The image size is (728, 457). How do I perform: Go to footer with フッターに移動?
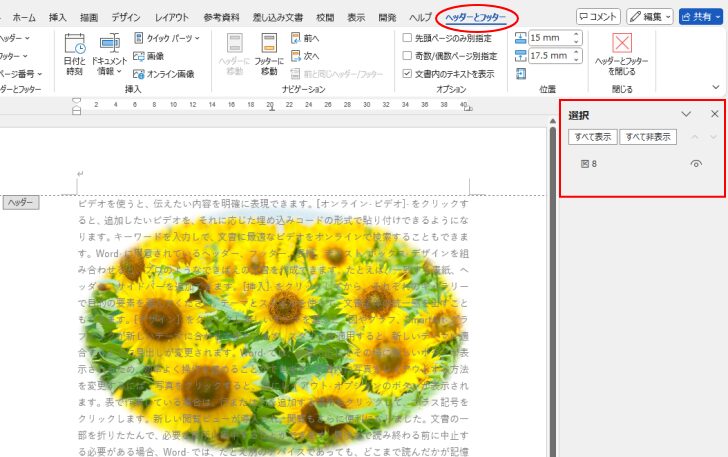pyautogui.click(x=269, y=54)
